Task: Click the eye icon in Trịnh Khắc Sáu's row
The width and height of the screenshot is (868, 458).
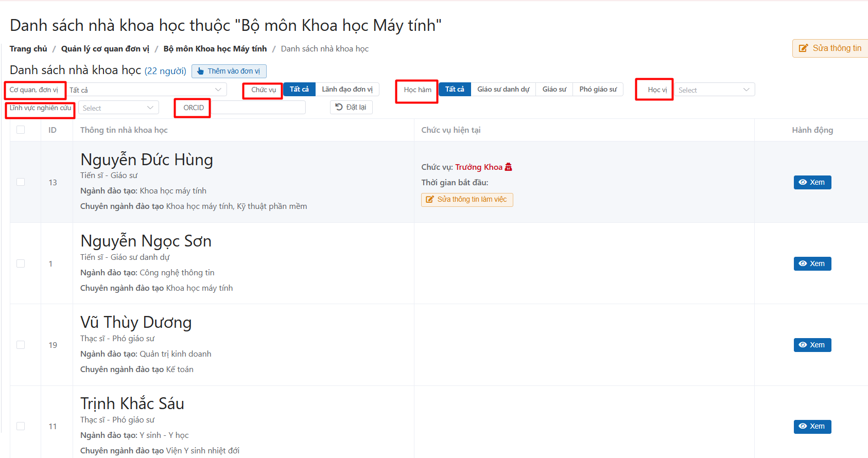Action: [x=803, y=426]
